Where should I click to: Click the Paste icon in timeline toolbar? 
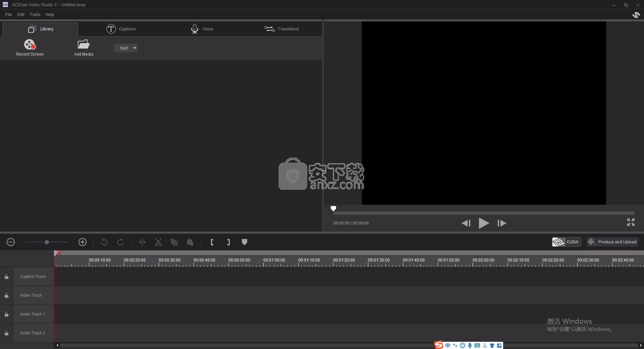tap(190, 242)
